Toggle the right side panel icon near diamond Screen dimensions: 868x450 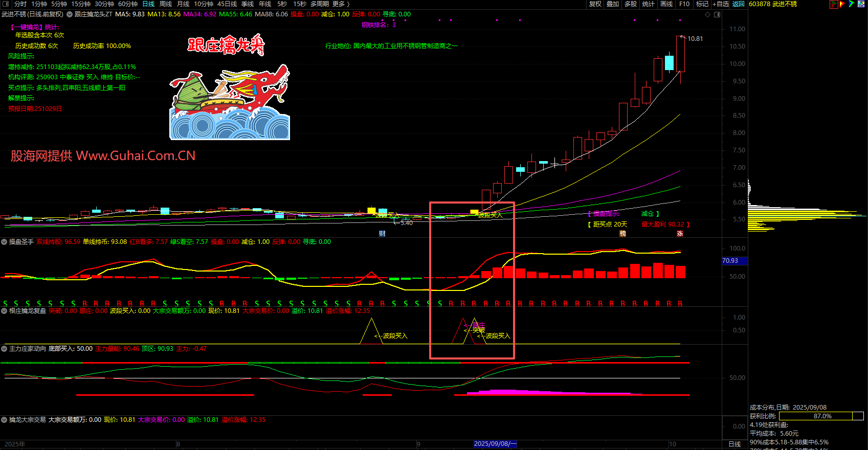click(x=717, y=14)
